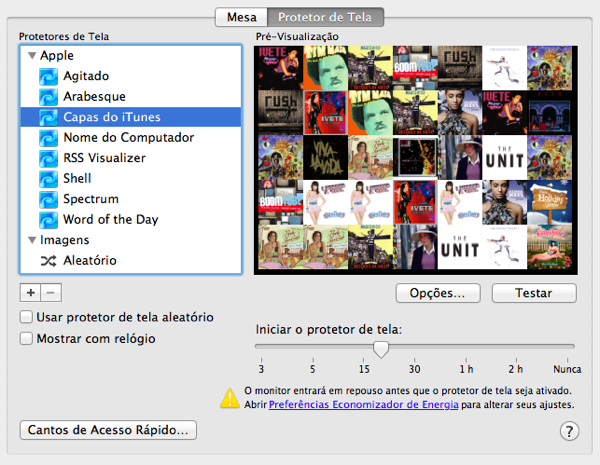Click the Nome do Computador saver icon
The width and height of the screenshot is (600, 465).
[x=48, y=137]
